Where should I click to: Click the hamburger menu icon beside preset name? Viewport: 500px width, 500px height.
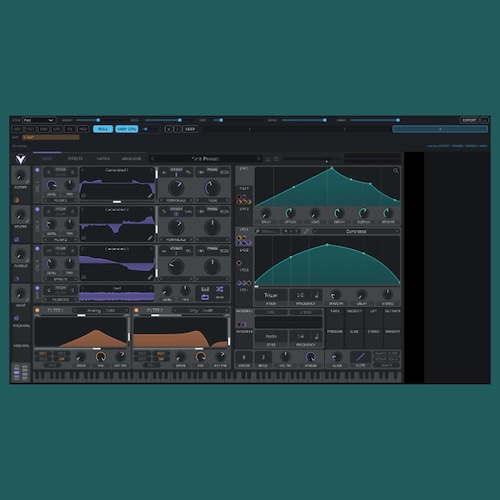[x=276, y=159]
